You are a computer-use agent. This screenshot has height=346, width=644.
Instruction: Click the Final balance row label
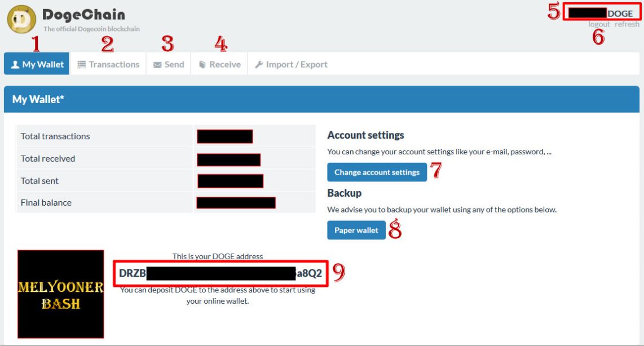(46, 203)
